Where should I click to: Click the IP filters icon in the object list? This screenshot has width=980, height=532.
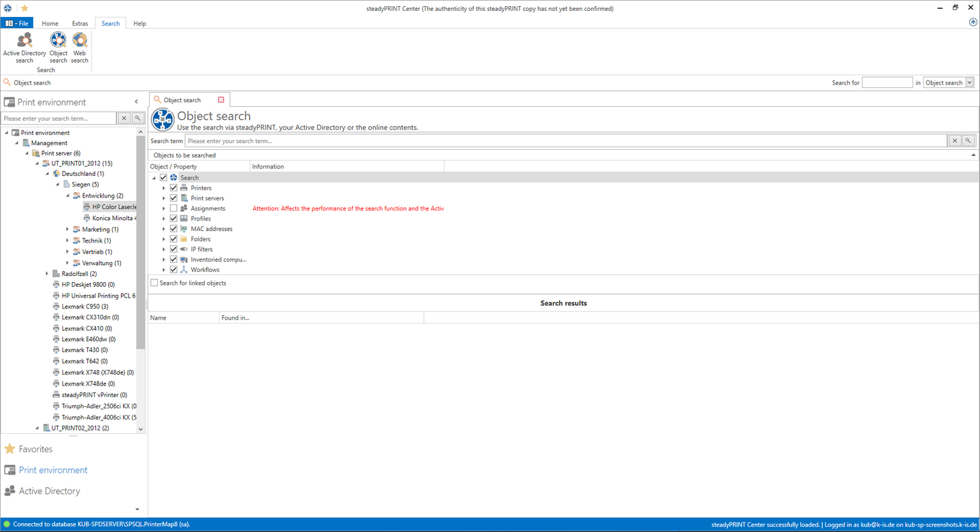[184, 249]
